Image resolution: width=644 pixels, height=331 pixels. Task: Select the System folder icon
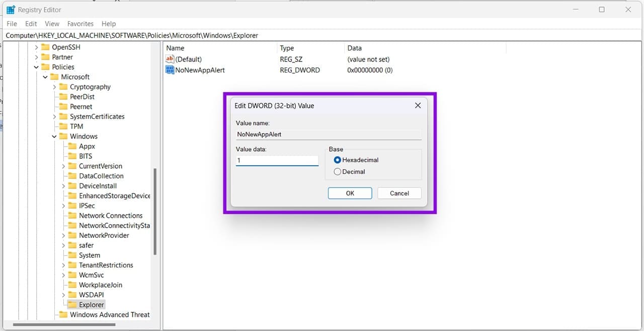pos(72,255)
